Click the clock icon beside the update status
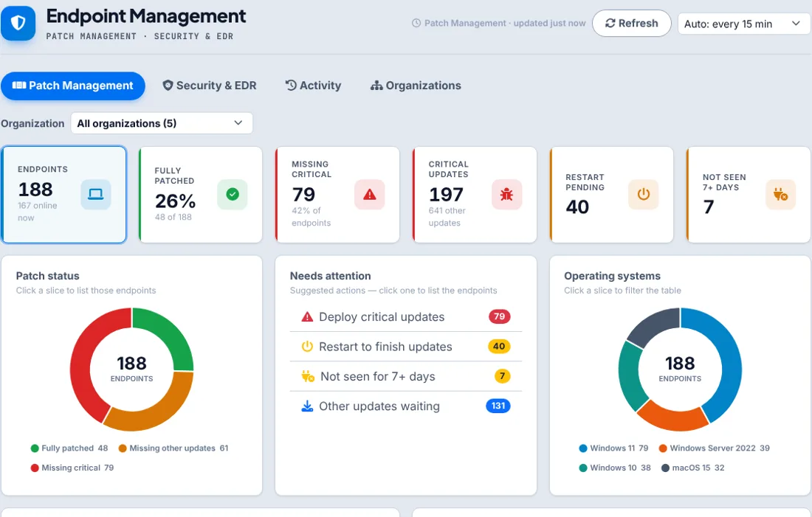Viewport: 812px width, 517px height. point(416,24)
